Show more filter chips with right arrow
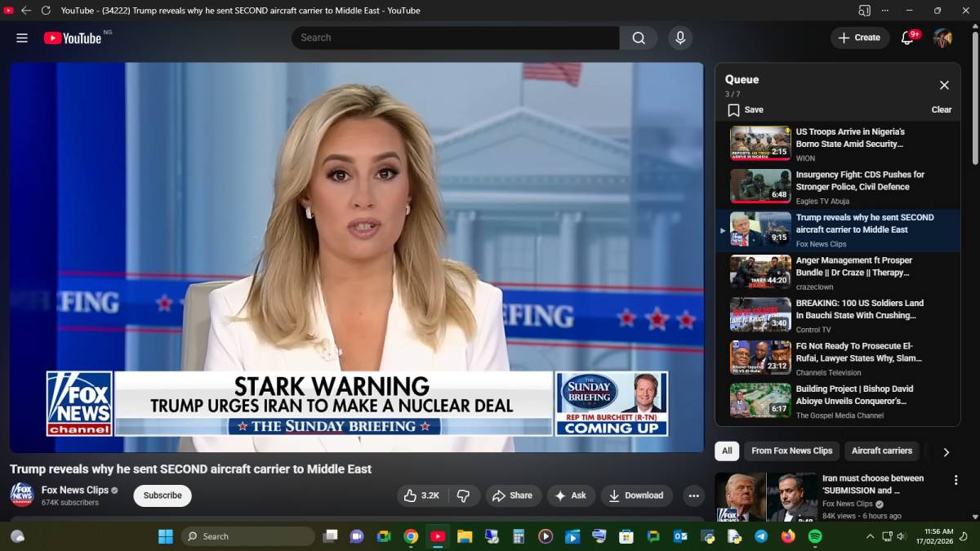Image resolution: width=980 pixels, height=551 pixels. tap(946, 451)
